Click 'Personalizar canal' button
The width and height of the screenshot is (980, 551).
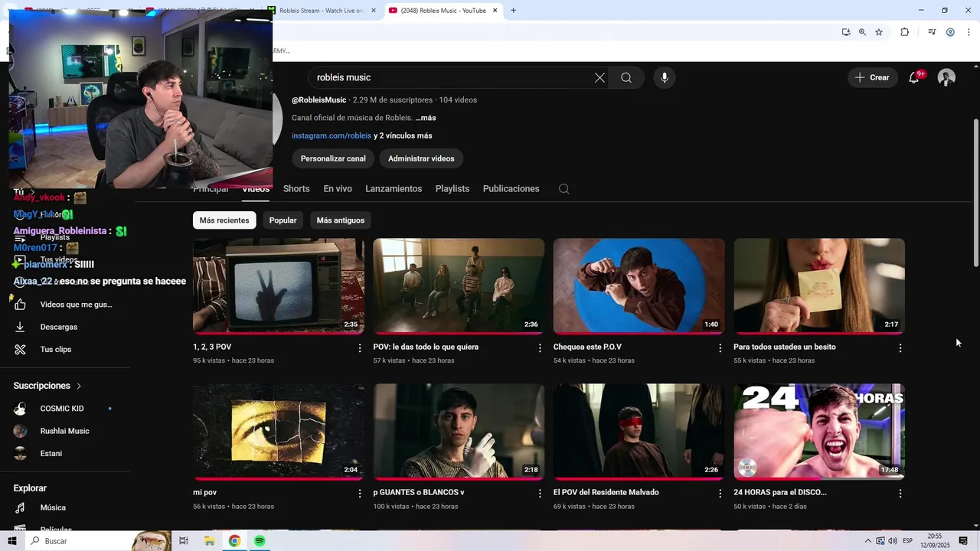click(x=333, y=158)
